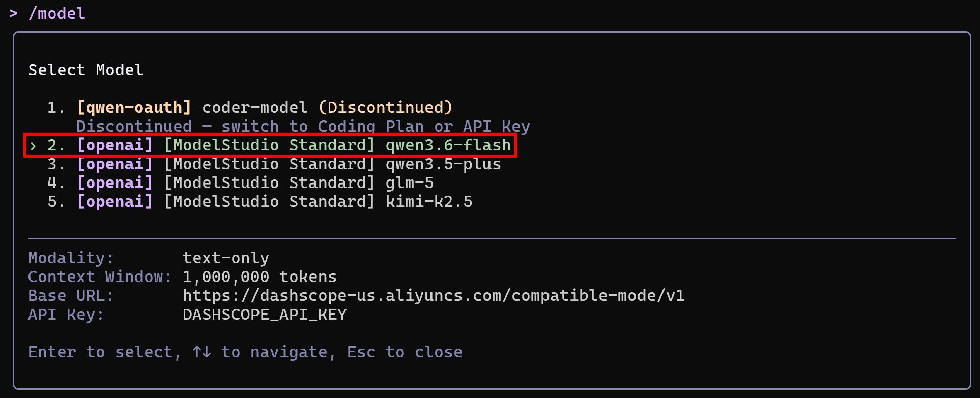This screenshot has height=398, width=980.
Task: Click the [openai] tag on qwen3.6-flash row
Action: click(x=115, y=145)
